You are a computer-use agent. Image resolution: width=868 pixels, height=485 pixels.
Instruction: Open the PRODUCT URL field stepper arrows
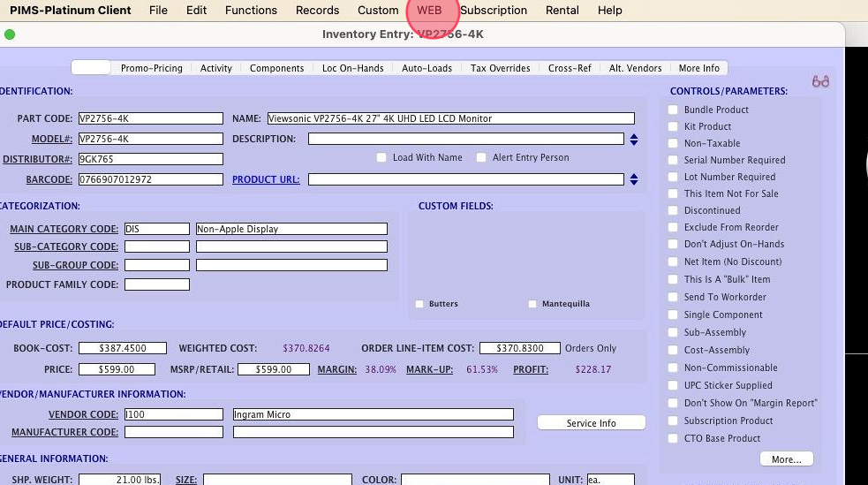click(634, 179)
